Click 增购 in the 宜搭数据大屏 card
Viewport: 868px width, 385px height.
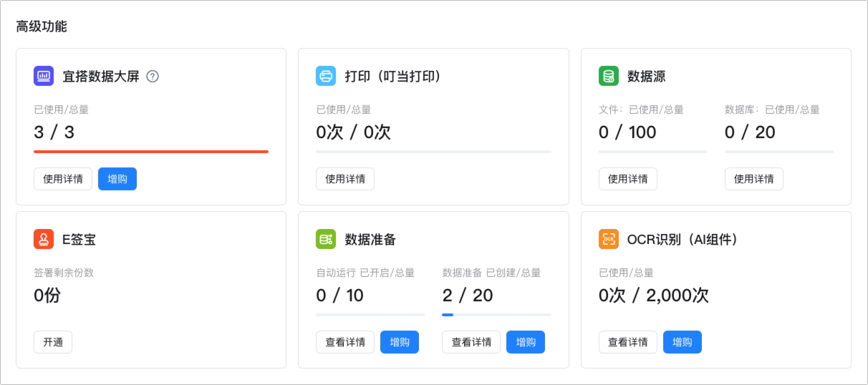pos(117,179)
